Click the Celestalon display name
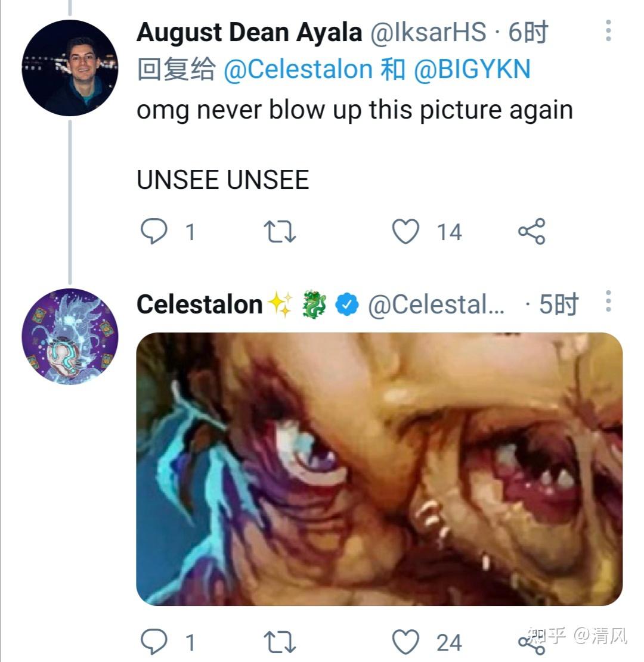644x662 pixels. [200, 304]
